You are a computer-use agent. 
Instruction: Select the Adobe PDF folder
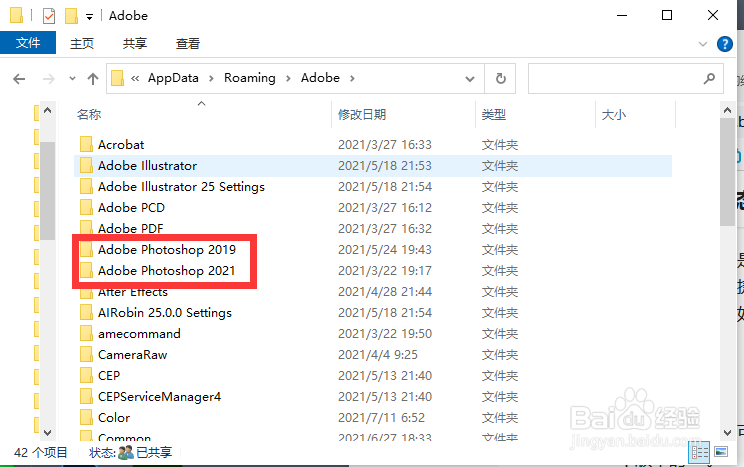tap(130, 228)
